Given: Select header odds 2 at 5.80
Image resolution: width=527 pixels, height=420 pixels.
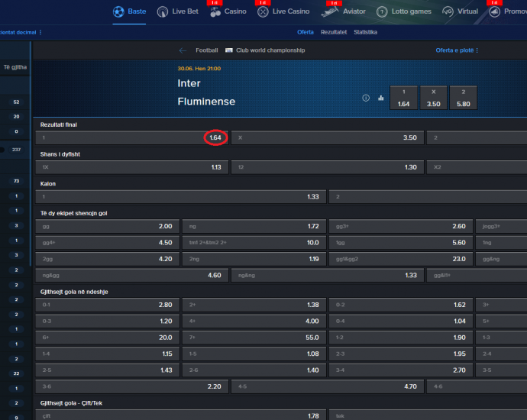Looking at the screenshot, I should click(x=463, y=98).
